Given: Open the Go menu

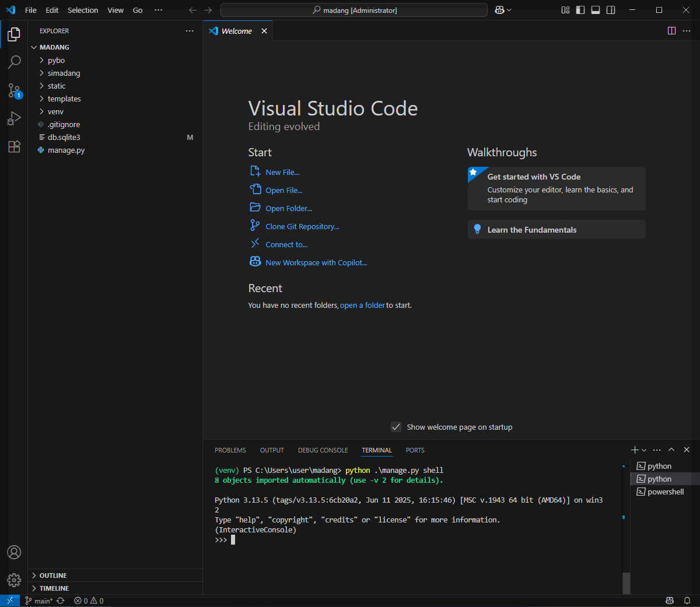Looking at the screenshot, I should tap(138, 10).
